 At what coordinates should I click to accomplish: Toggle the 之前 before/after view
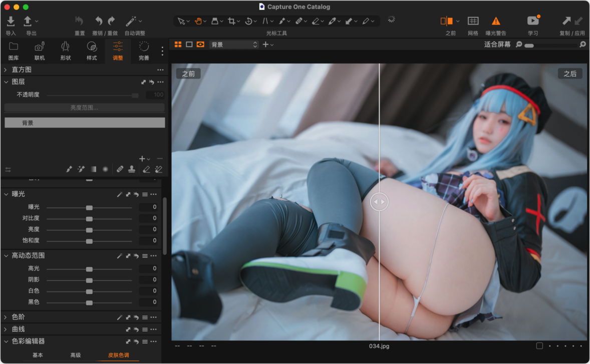click(x=446, y=21)
